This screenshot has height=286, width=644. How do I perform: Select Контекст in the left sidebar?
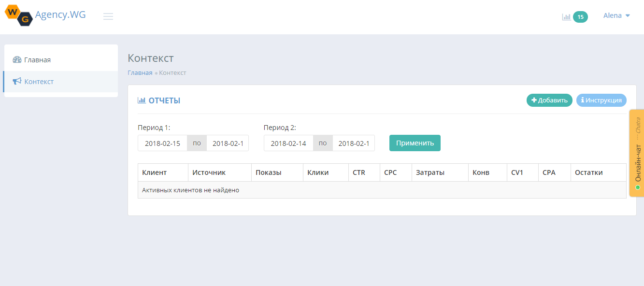tap(39, 81)
